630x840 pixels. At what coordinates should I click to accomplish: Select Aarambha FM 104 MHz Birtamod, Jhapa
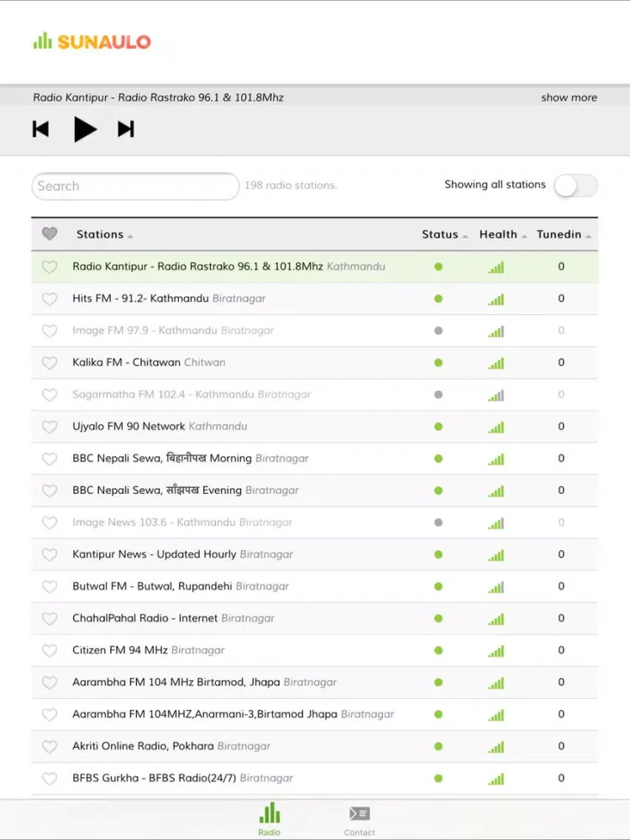314,682
